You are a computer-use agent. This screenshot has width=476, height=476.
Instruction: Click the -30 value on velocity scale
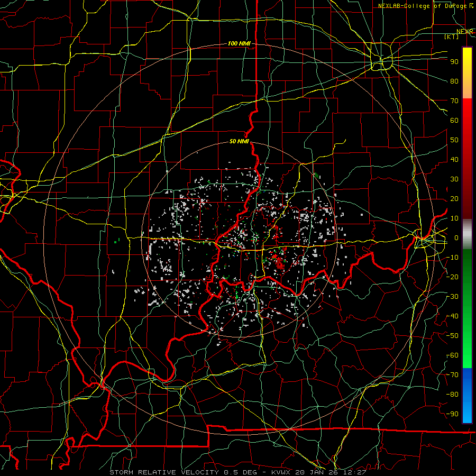pyautogui.click(x=453, y=297)
